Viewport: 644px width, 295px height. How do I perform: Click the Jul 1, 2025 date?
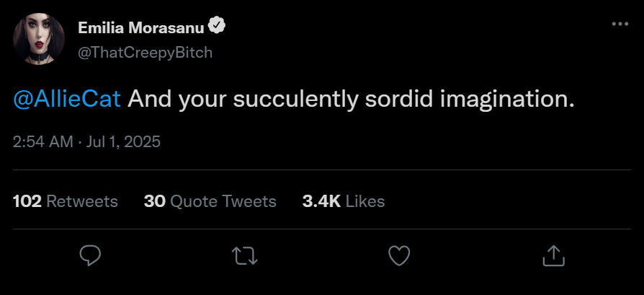pos(123,141)
